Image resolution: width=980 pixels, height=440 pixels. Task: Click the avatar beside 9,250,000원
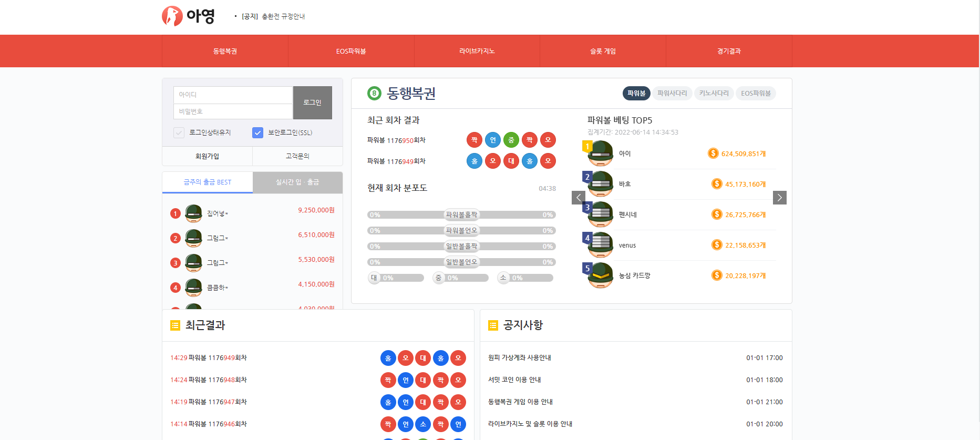click(x=193, y=213)
